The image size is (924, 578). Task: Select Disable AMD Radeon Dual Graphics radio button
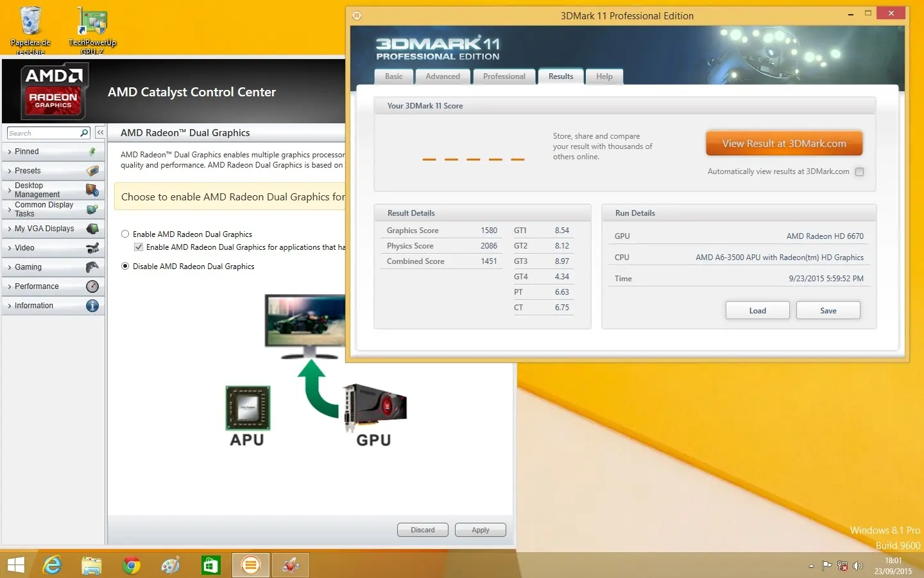tap(125, 267)
